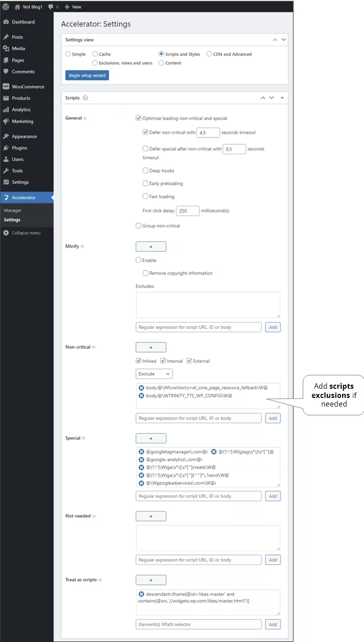Open the Manager submenu item
This screenshot has height=642, width=364.
13,210
